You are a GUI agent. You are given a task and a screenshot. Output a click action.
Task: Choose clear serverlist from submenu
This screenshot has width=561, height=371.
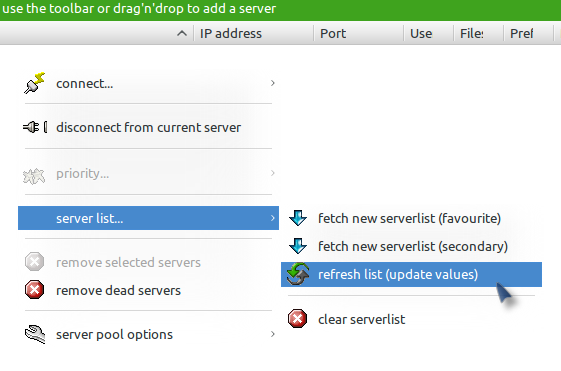click(x=411, y=319)
